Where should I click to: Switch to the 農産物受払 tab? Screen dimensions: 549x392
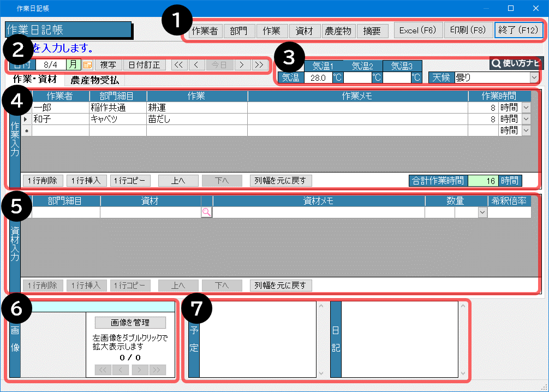tap(94, 80)
